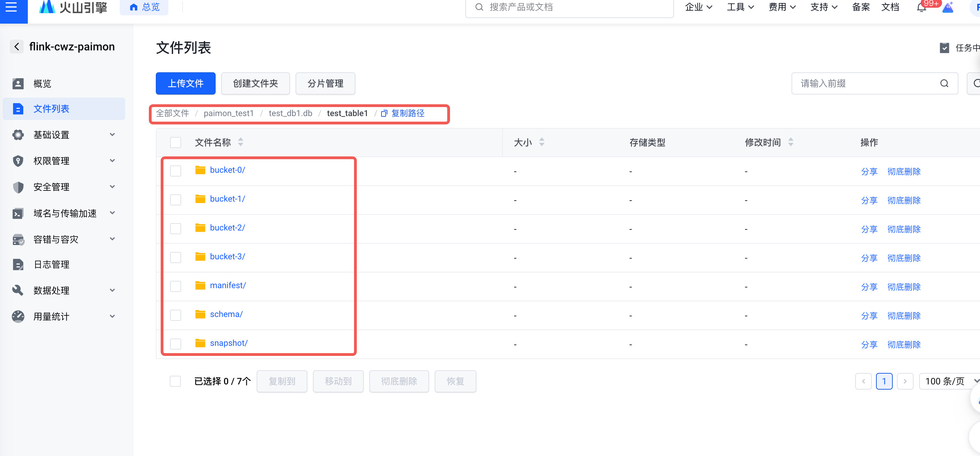
Task: Check the bucket-1 row checkbox
Action: pos(175,199)
